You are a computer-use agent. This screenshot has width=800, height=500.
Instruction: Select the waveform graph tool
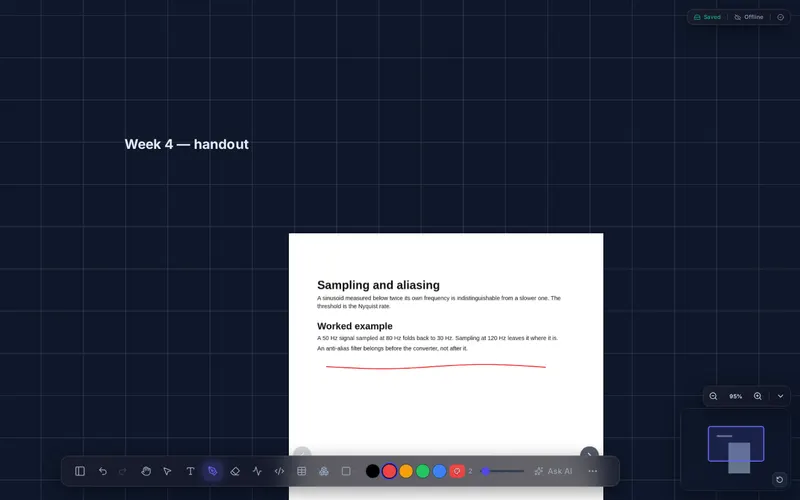tap(257, 471)
